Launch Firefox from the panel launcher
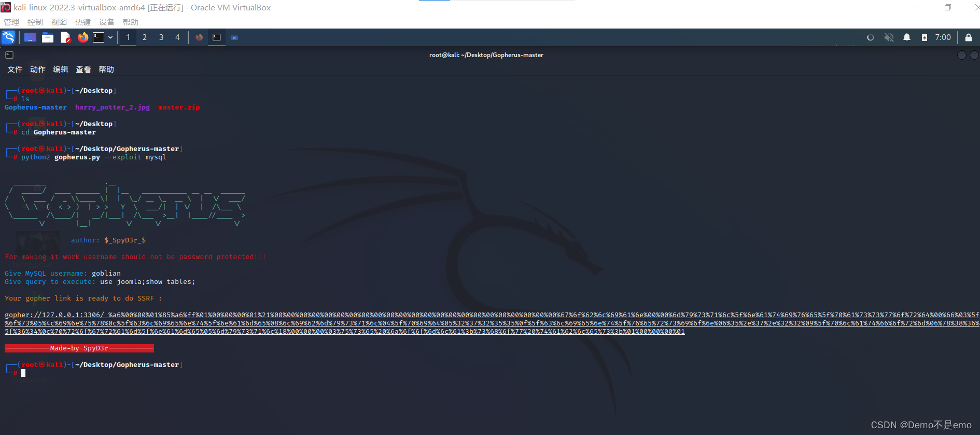This screenshot has width=980, height=435. [82, 37]
